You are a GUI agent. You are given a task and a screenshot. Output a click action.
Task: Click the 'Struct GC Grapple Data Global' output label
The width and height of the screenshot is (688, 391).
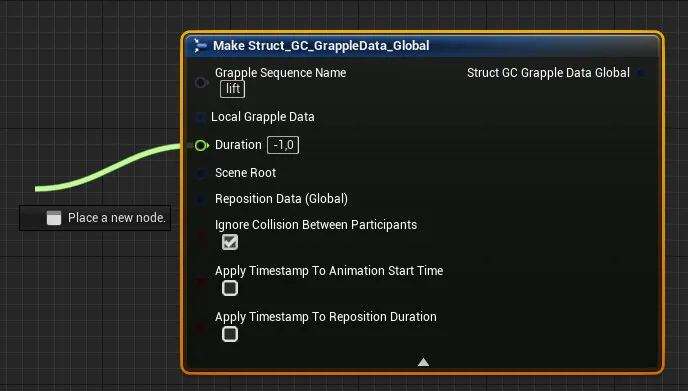tap(548, 73)
